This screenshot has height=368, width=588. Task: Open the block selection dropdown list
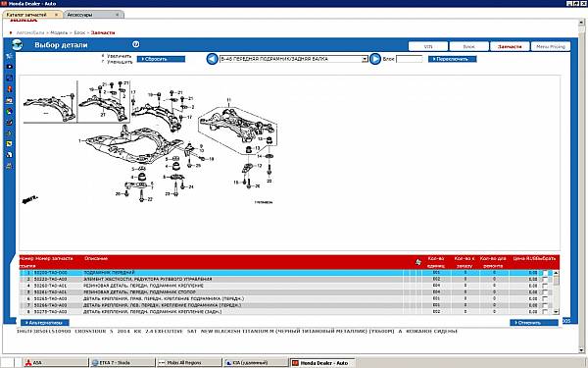point(365,59)
